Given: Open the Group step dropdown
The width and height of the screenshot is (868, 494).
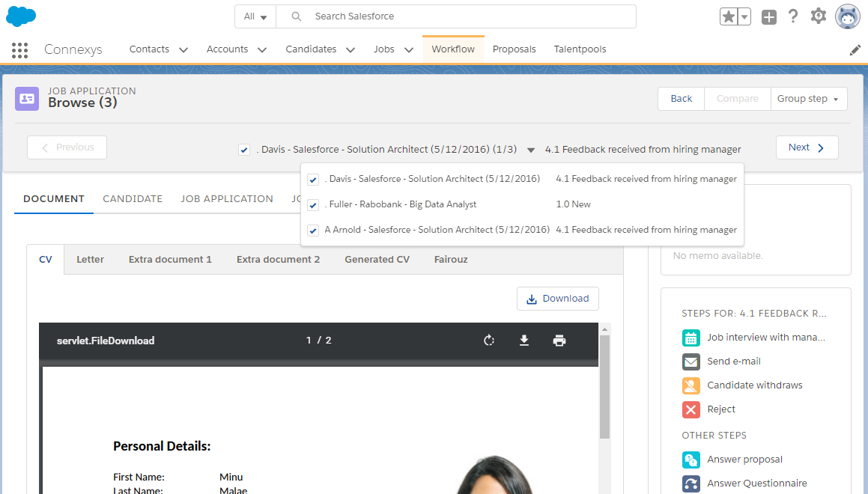Looking at the screenshot, I should tap(809, 99).
